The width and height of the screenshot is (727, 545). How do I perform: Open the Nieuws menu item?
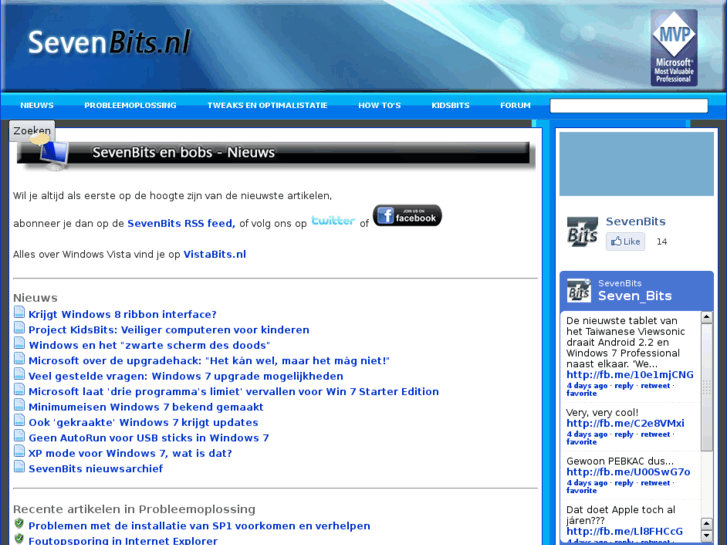37,105
